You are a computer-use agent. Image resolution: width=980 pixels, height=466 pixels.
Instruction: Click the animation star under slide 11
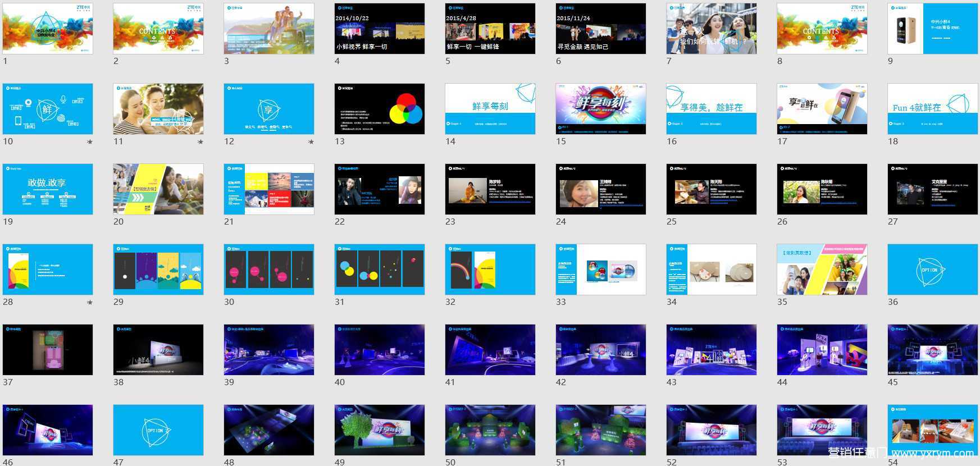coord(200,141)
